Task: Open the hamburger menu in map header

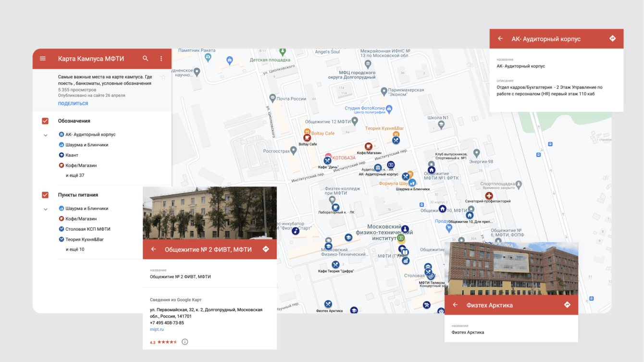Action: tap(43, 59)
